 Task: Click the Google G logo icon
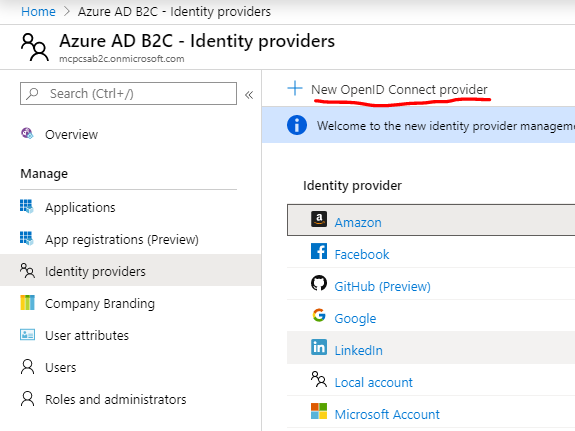point(319,315)
